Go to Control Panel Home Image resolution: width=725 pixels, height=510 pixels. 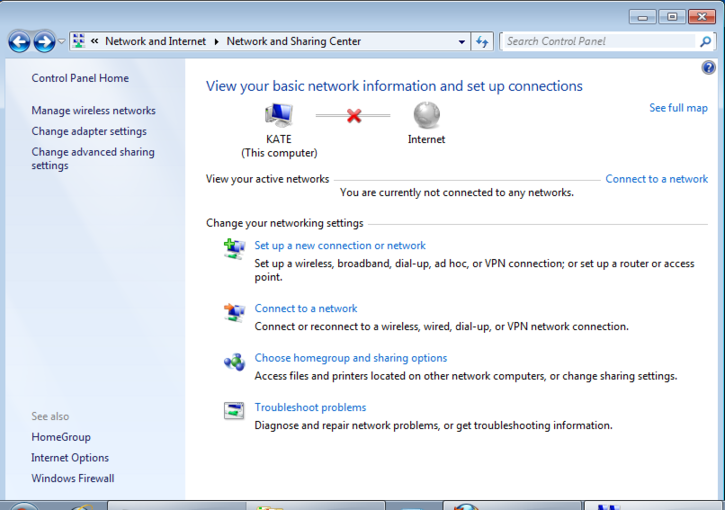pos(80,78)
